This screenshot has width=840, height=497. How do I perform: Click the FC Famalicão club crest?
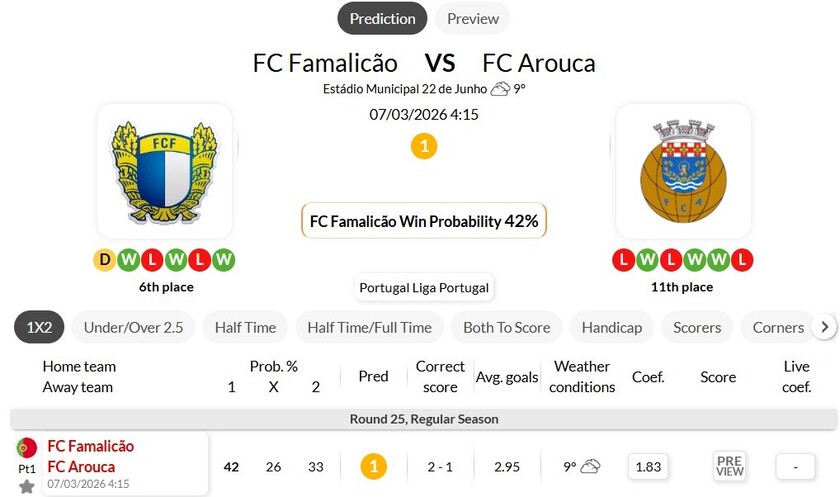(x=165, y=171)
